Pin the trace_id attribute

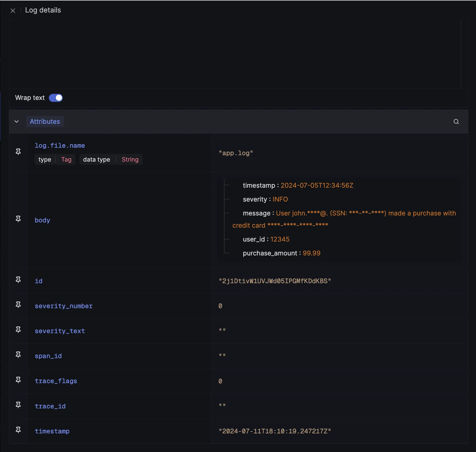click(18, 405)
